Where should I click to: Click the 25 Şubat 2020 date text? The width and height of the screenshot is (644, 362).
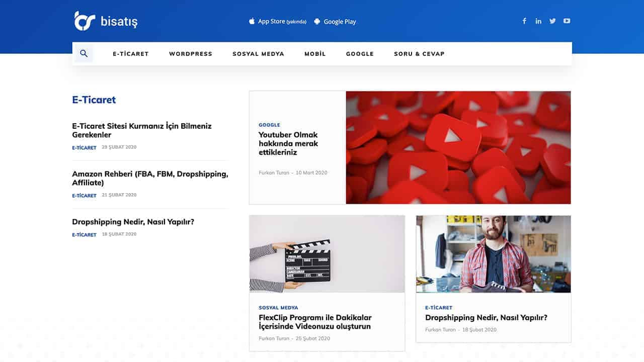[313, 338]
